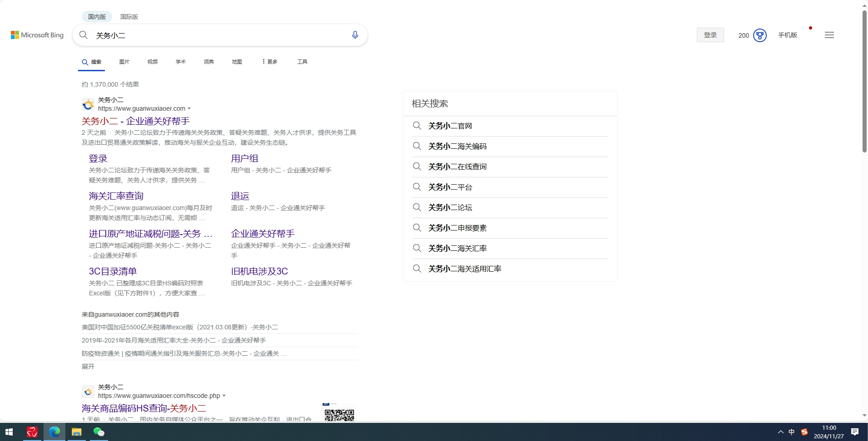The height and width of the screenshot is (441, 868).
Task: Click search icon beside 关务小二平台
Action: (417, 187)
